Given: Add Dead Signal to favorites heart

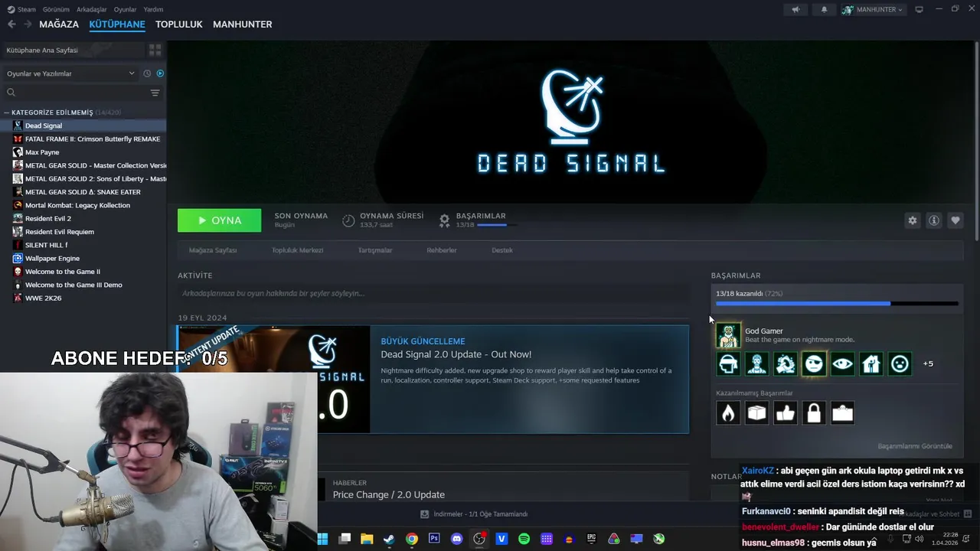Looking at the screenshot, I should point(955,220).
